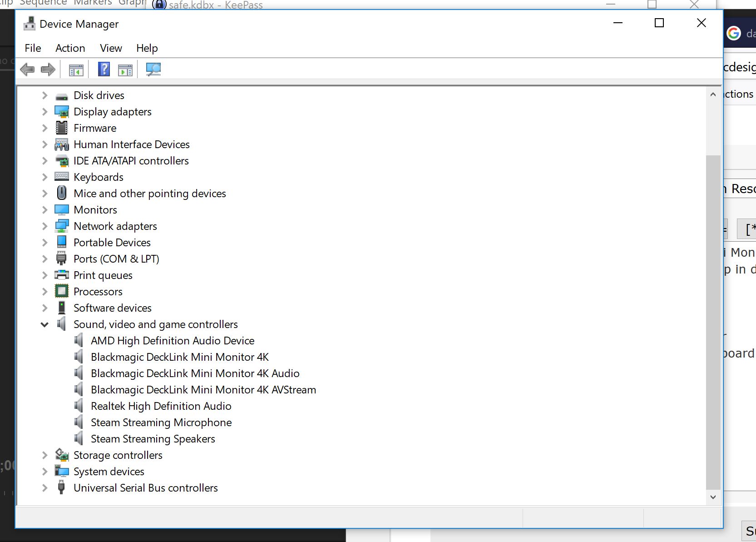This screenshot has height=542, width=756.
Task: Open the View menu
Action: [x=111, y=48]
